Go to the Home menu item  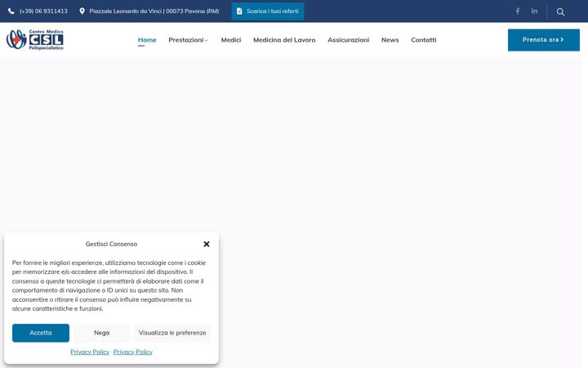pos(147,40)
